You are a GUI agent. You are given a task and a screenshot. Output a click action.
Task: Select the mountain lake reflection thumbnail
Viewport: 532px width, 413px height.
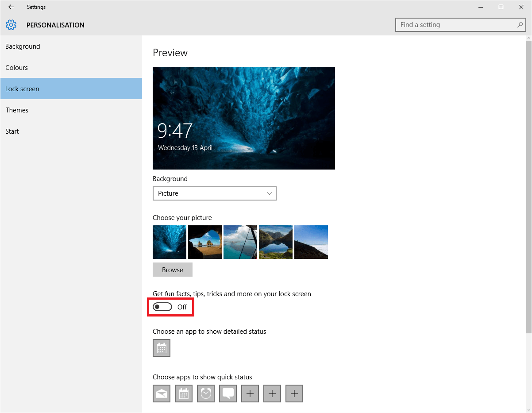click(x=276, y=242)
